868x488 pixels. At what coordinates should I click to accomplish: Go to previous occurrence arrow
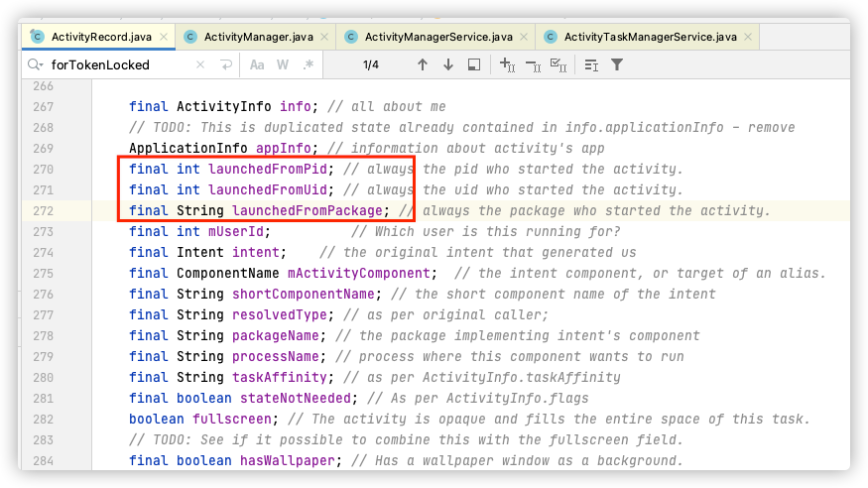423,64
